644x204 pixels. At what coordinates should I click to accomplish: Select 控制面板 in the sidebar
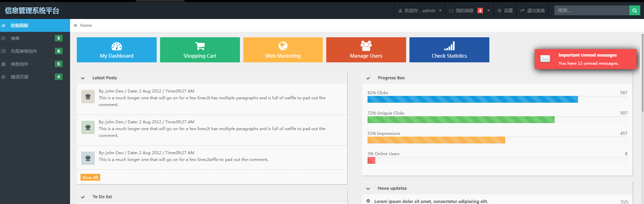(35, 25)
